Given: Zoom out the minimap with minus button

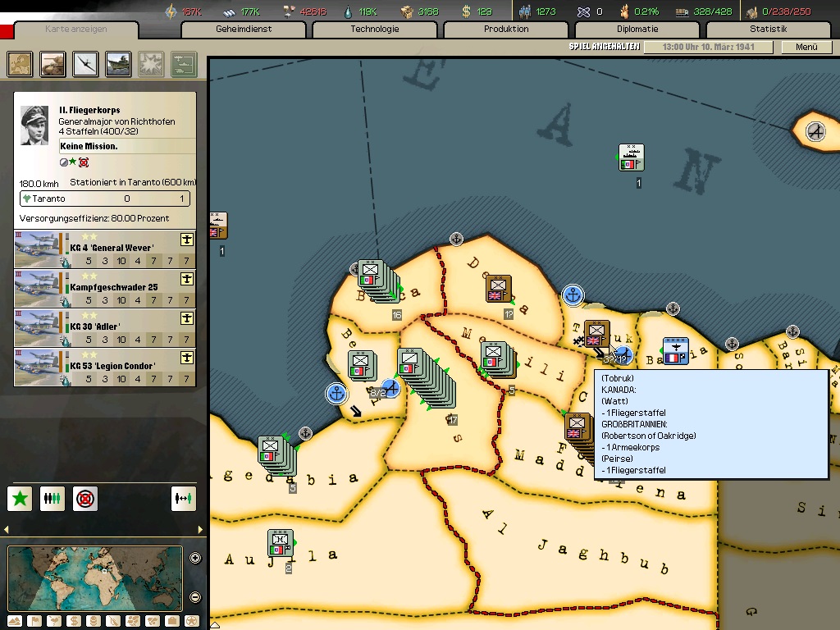Looking at the screenshot, I should click(x=195, y=597).
